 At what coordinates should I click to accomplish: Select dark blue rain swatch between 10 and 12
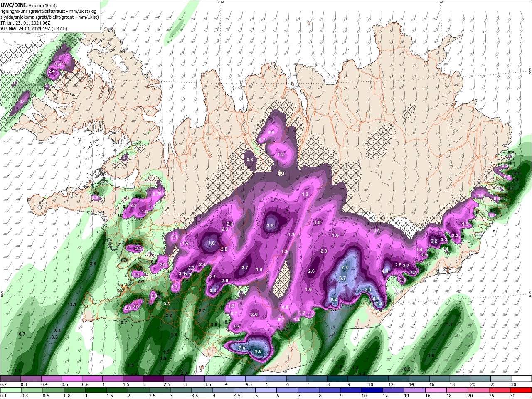pyautogui.click(x=372, y=390)
